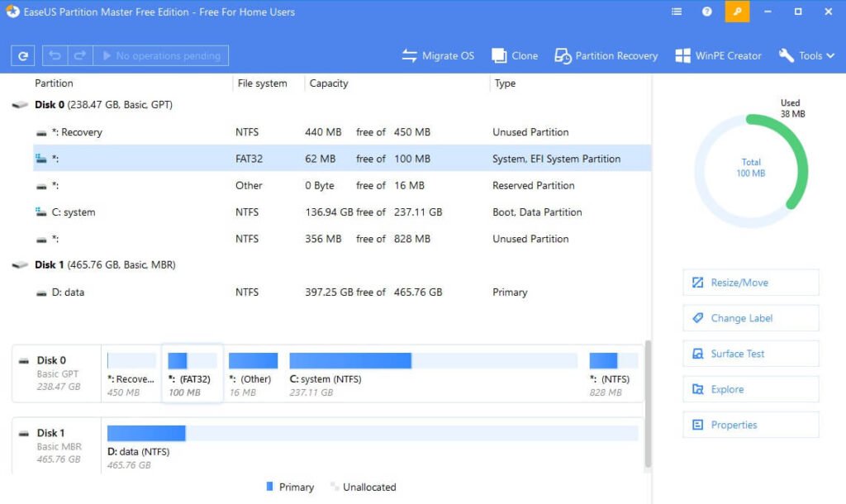Click the Resize/Move button
The height and width of the screenshot is (504, 846).
point(750,283)
